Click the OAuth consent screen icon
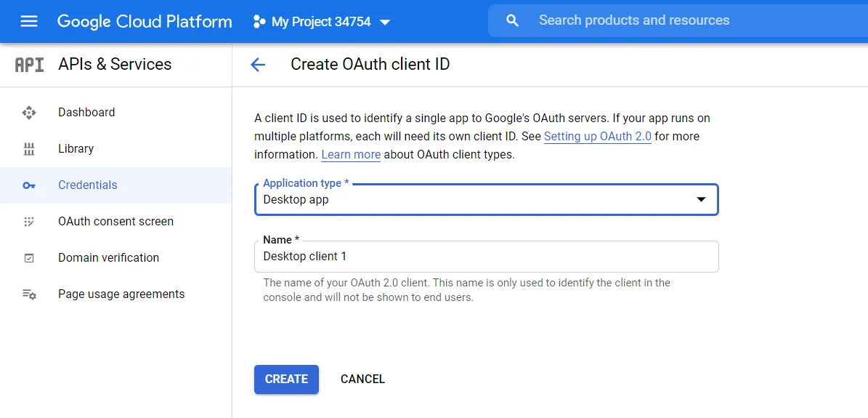This screenshot has width=868, height=418. (29, 222)
